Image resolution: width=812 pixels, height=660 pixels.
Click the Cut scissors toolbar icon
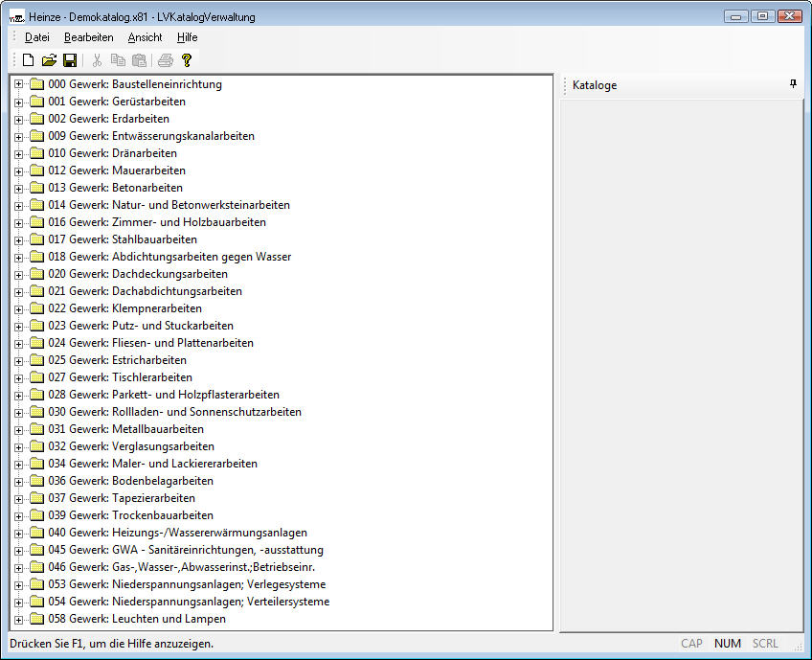coord(97,60)
